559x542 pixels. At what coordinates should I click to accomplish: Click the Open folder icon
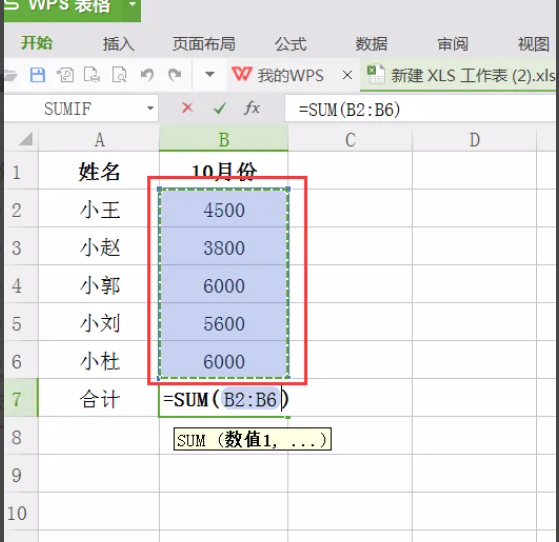tap(10, 76)
